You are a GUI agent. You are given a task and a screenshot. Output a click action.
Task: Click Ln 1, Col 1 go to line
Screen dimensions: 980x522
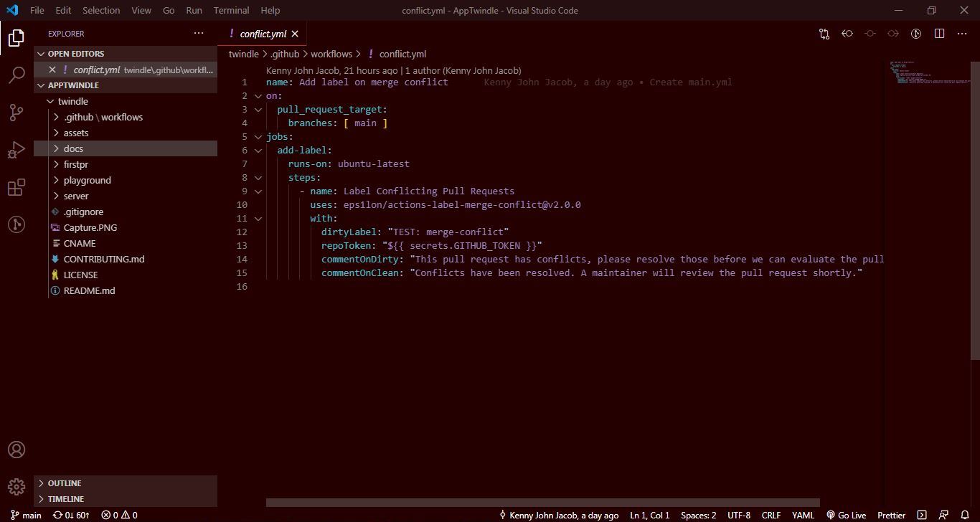click(649, 515)
